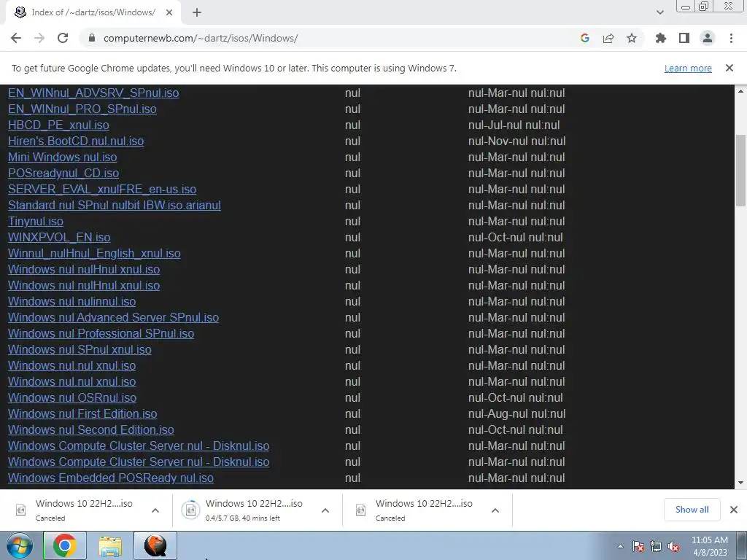Open EN_WINnul_PRO_SPnul.iso link

(x=82, y=109)
